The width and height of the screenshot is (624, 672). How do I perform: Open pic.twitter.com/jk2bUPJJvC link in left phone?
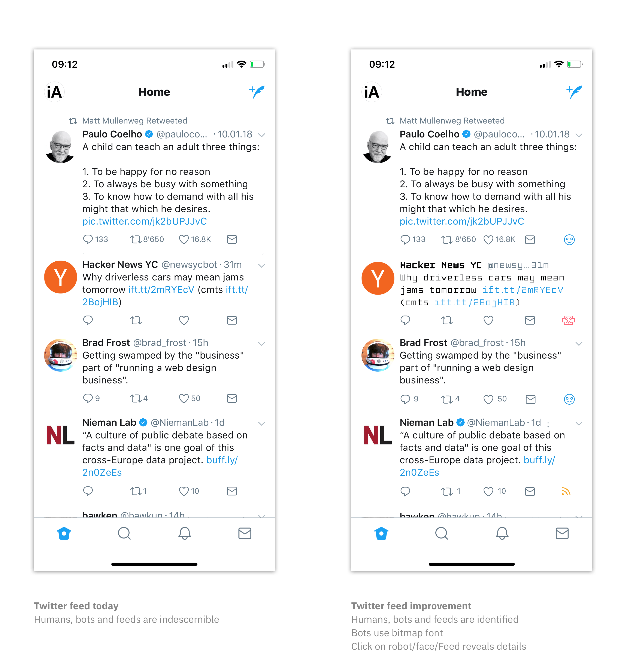click(145, 221)
